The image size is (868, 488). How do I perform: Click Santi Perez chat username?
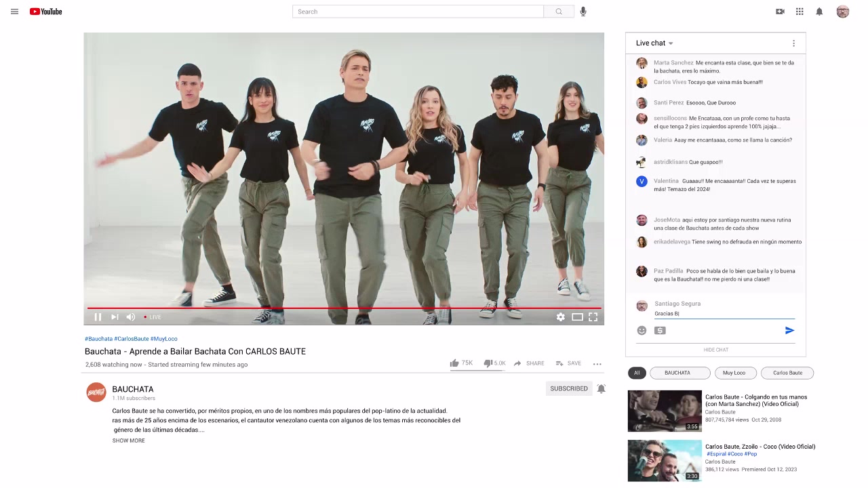pyautogui.click(x=669, y=103)
